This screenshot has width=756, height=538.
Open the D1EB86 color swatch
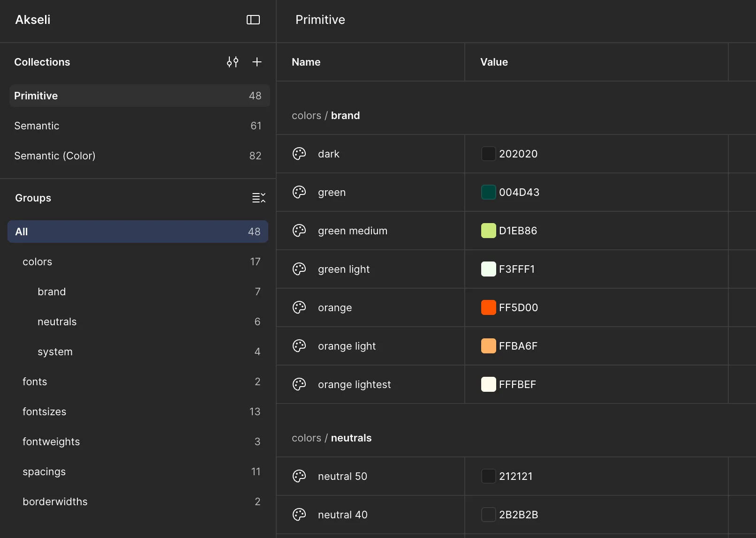489,231
